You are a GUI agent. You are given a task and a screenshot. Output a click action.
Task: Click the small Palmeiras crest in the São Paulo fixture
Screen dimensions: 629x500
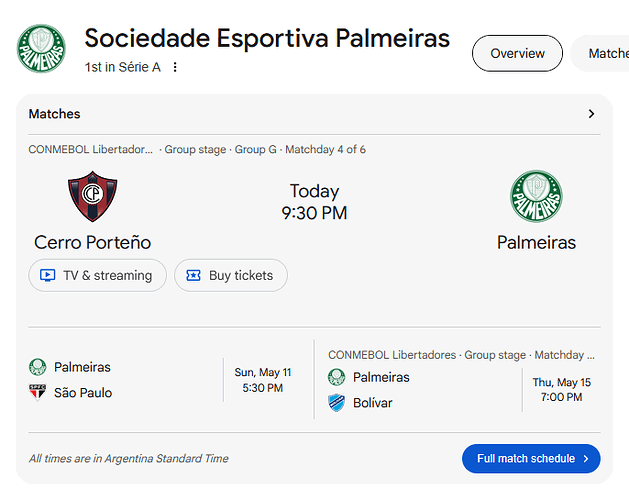point(38,367)
